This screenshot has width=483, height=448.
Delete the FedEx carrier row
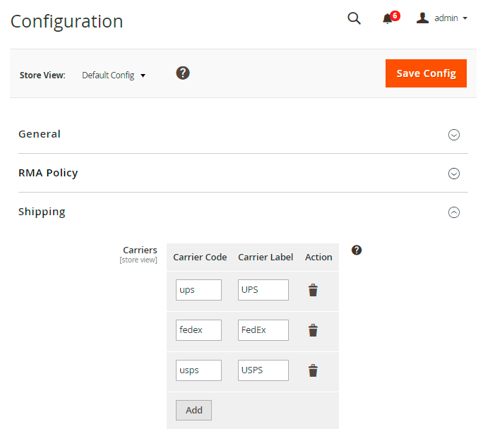(314, 330)
